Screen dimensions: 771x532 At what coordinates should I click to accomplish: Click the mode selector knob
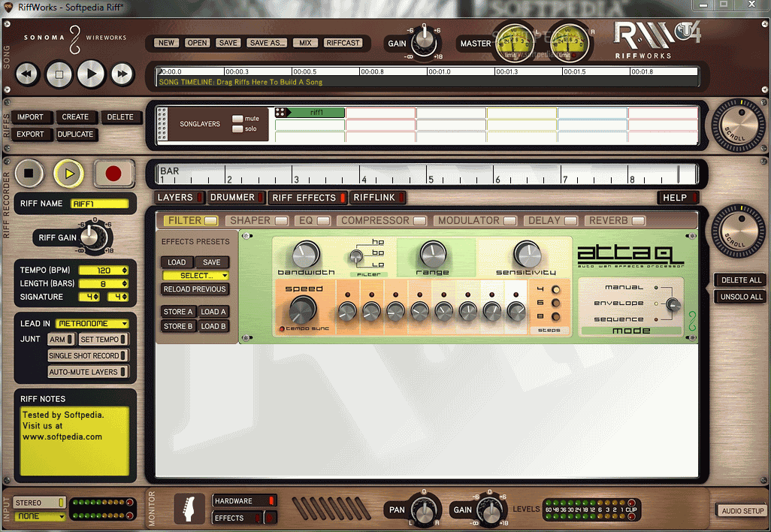click(673, 304)
